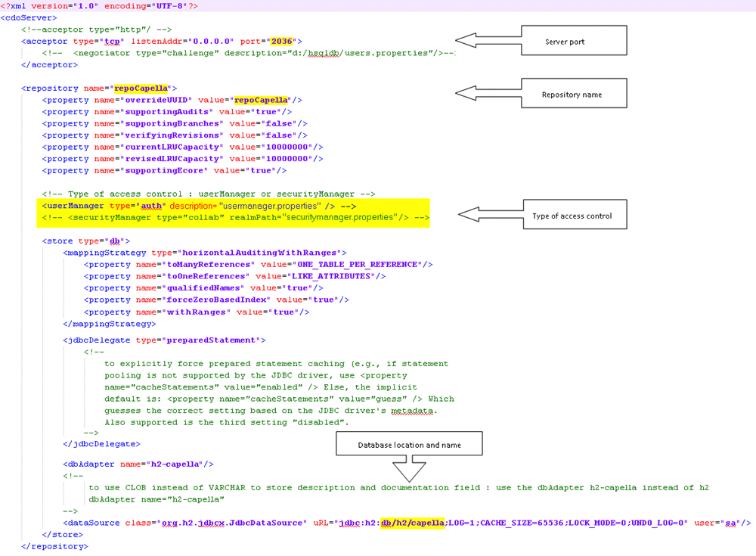756x556 pixels.
Task: Click the highlighted auth type attribute
Action: (151, 205)
